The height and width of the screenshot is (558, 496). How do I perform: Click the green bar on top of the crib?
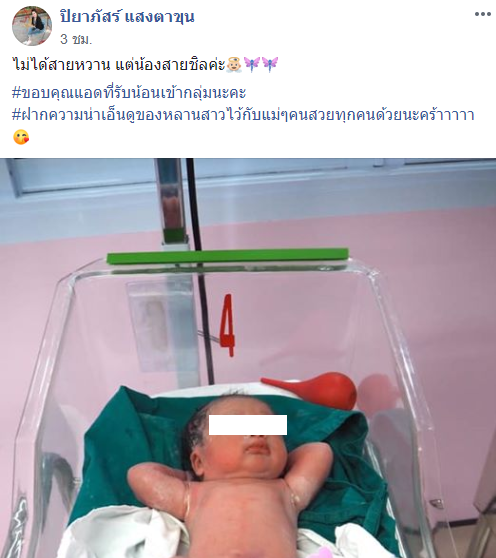coord(228,256)
